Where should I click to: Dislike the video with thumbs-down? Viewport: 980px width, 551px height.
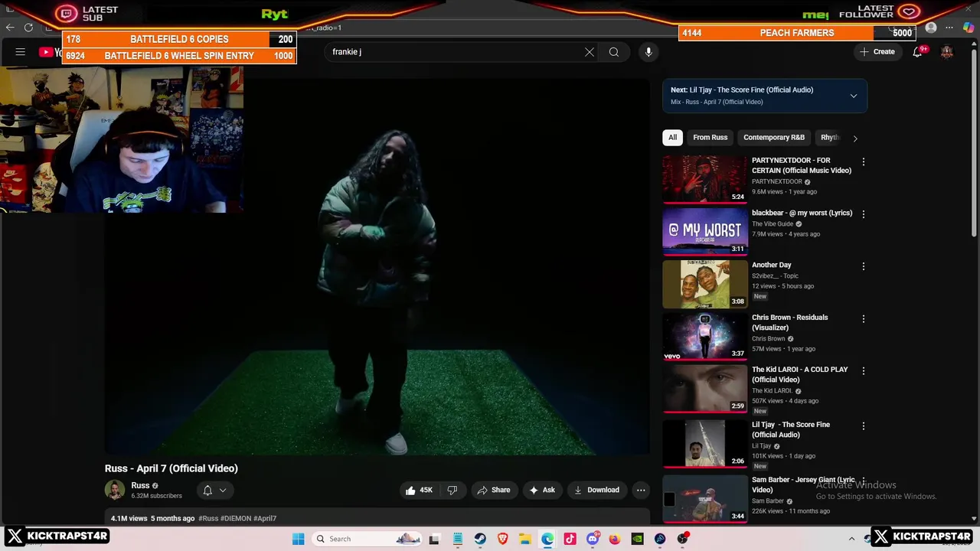pyautogui.click(x=452, y=490)
